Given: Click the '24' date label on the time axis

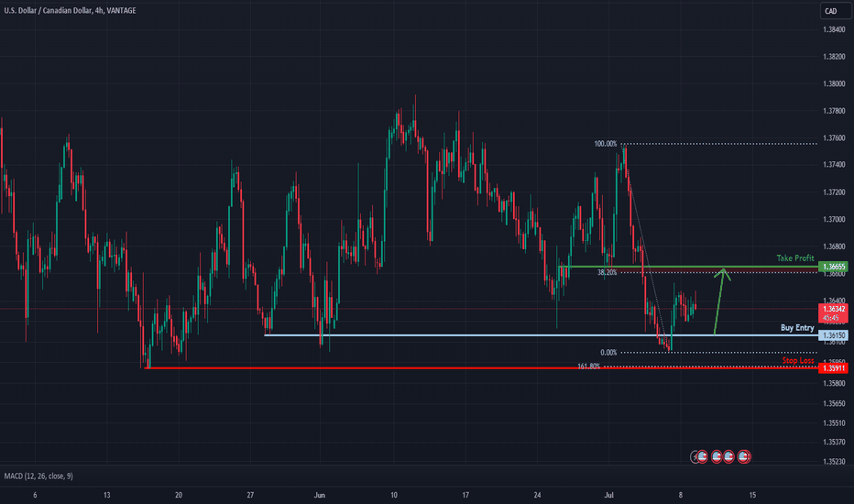Looking at the screenshot, I should (538, 495).
